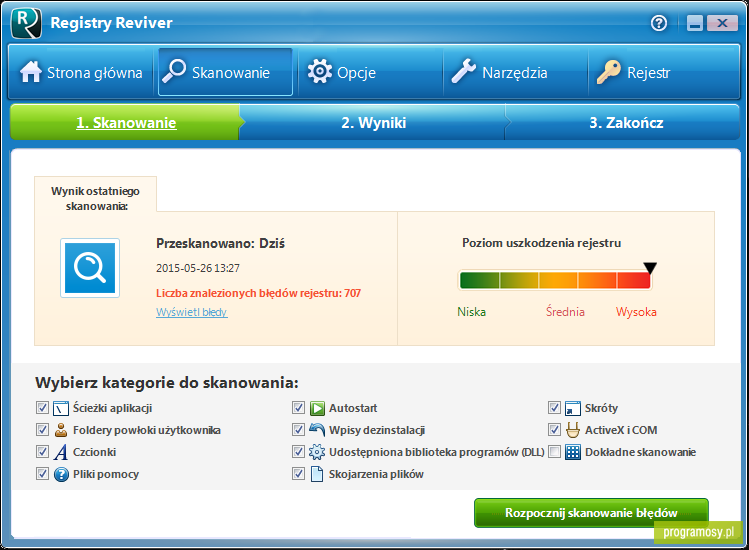Click the large blue scan magnifier thumbnail
This screenshot has height=550, width=749.
[x=90, y=268]
